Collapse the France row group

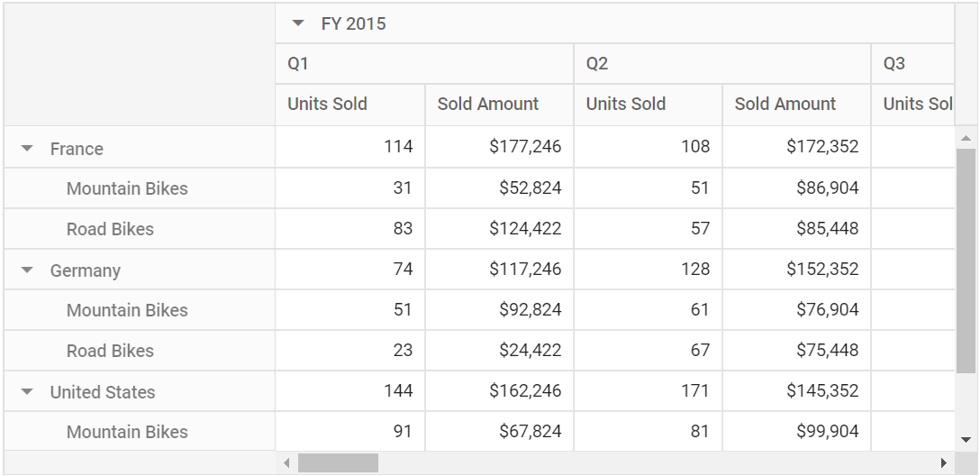[x=27, y=149]
